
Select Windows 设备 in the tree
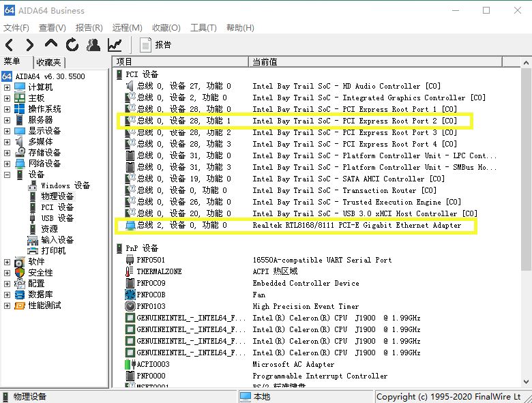(x=65, y=185)
